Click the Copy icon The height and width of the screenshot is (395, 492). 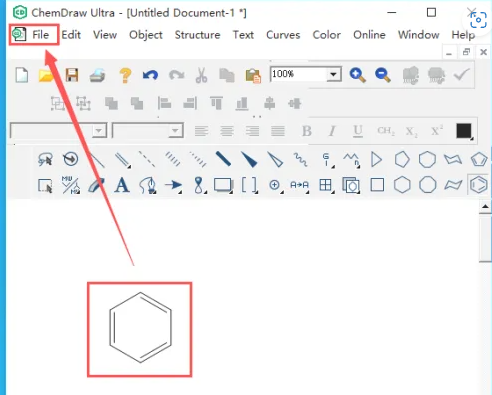pyautogui.click(x=227, y=75)
